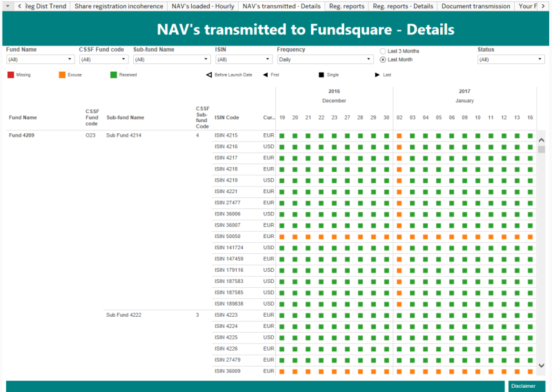Click orange marker for ISIN 4219 on January 02
This screenshot has width=552, height=392.
[400, 181]
